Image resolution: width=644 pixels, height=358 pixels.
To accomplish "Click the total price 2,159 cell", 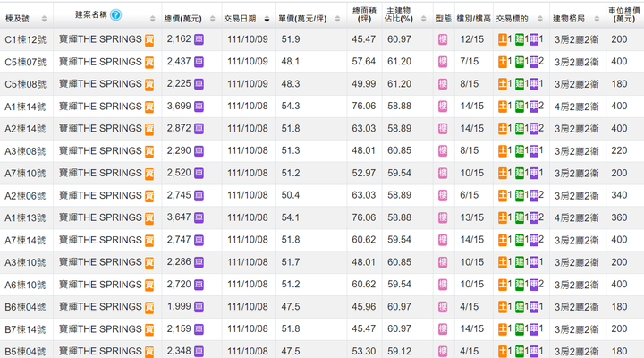I will (x=179, y=328).
